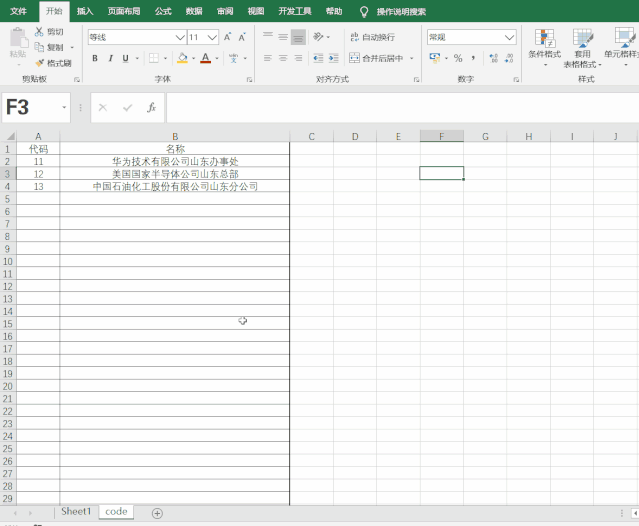Screen dimensions: 639x526
Task: Open the font name dropdown
Action: 180,37
